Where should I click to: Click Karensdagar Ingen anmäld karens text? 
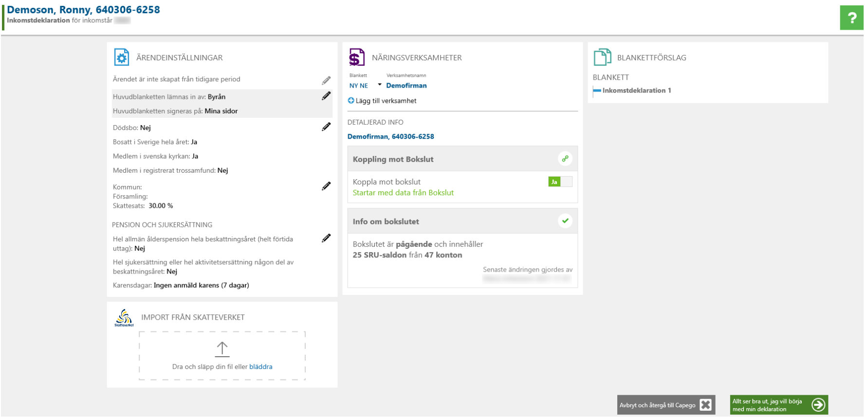pyautogui.click(x=181, y=286)
